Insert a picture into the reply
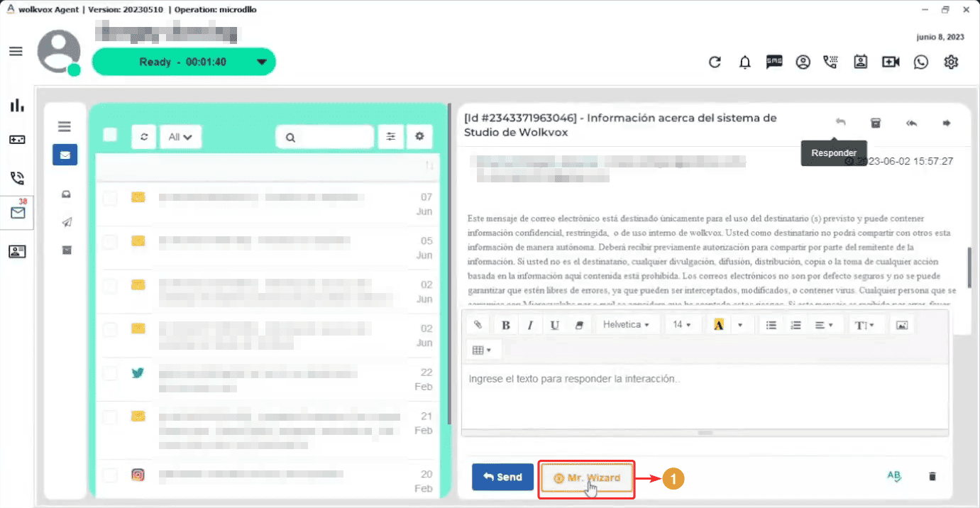 coord(902,325)
